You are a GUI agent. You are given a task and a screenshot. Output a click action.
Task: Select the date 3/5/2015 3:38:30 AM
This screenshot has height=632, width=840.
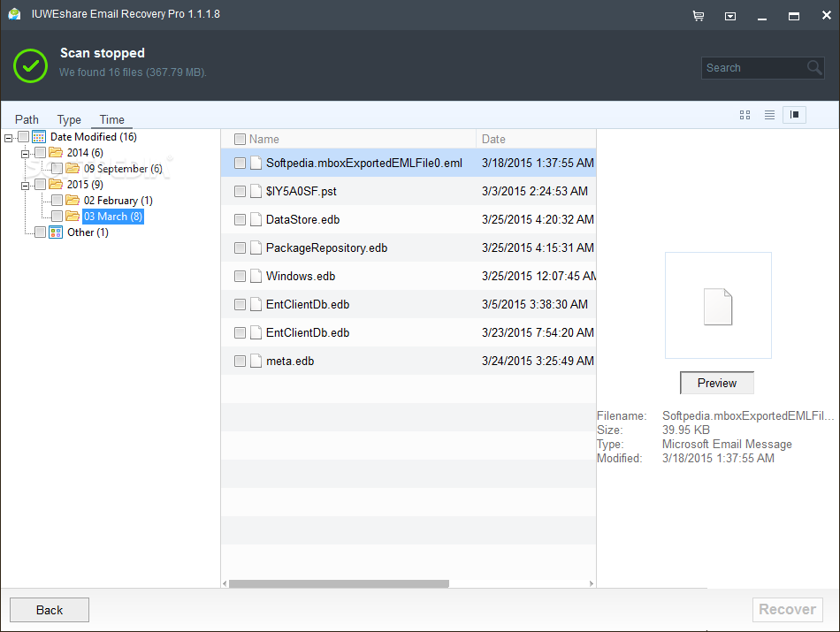(x=535, y=304)
